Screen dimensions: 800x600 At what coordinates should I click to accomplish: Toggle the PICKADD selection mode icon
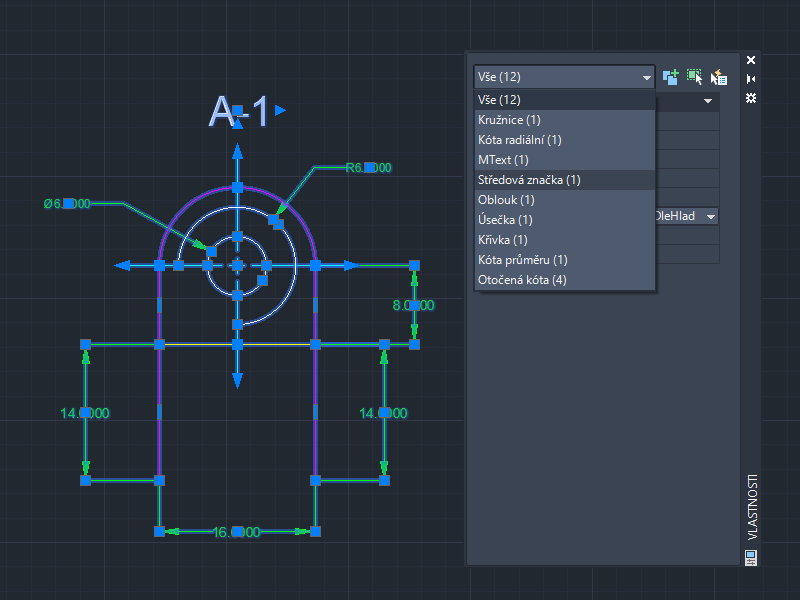click(x=671, y=76)
